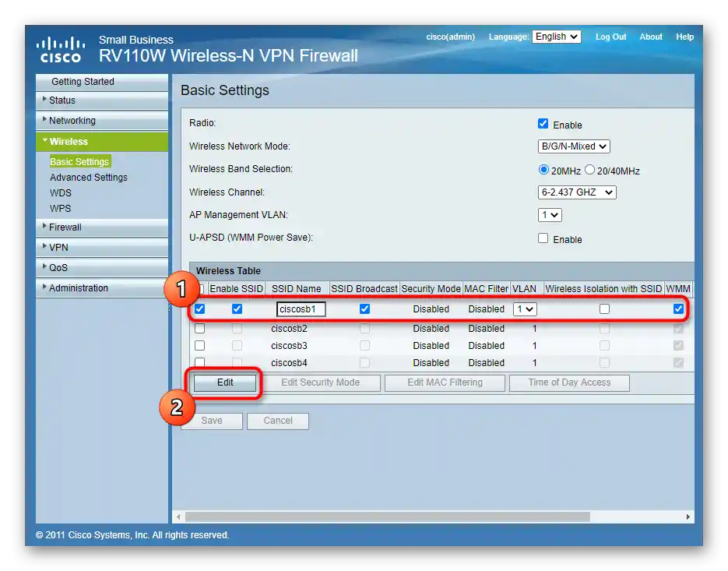The image size is (728, 571).
Task: Open the Help link
Action: (x=685, y=37)
